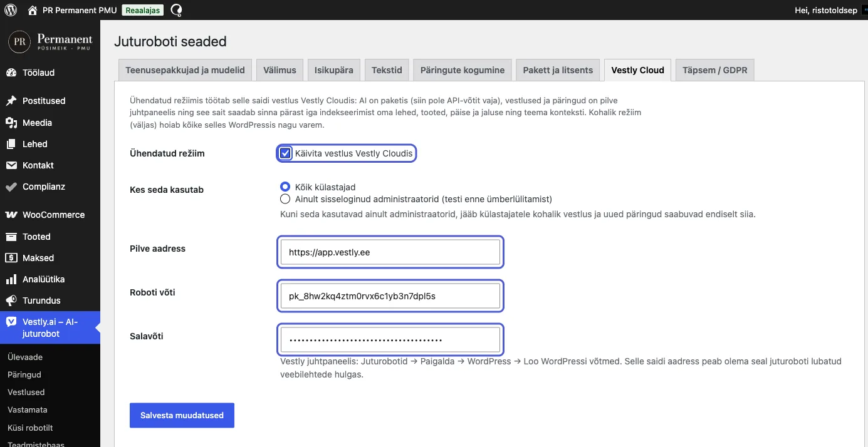Go to Päringud submenu item
Image resolution: width=868 pixels, height=447 pixels.
pyautogui.click(x=24, y=374)
